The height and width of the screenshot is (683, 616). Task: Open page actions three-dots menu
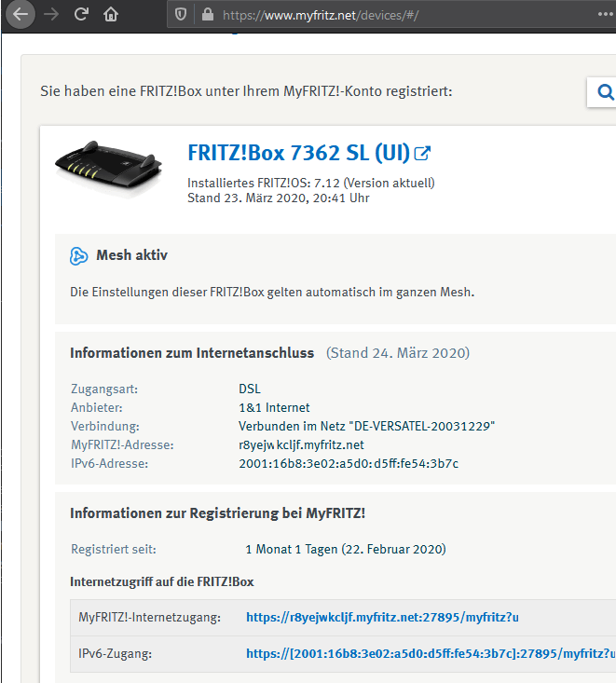click(606, 14)
